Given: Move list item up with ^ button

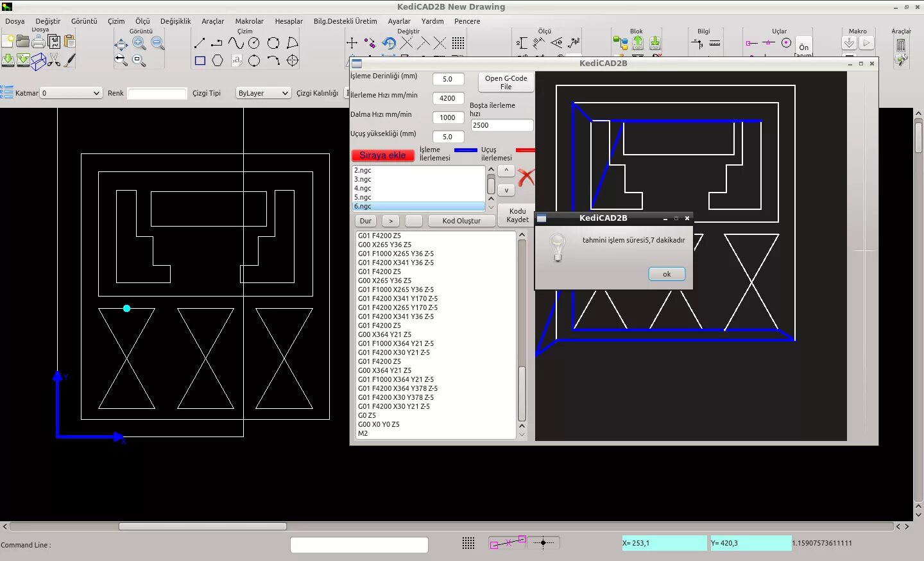Looking at the screenshot, I should (506, 171).
